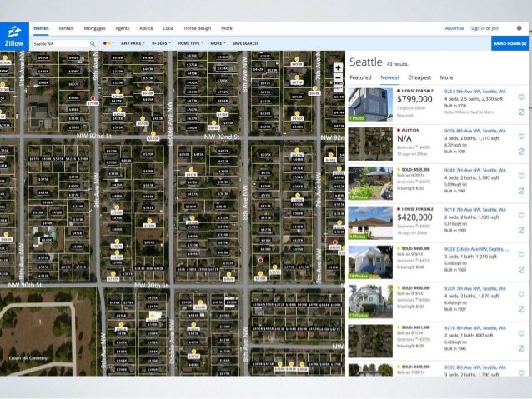Save 9006 8th Ave NW with heart
This screenshot has height=399, width=532.
(x=521, y=137)
